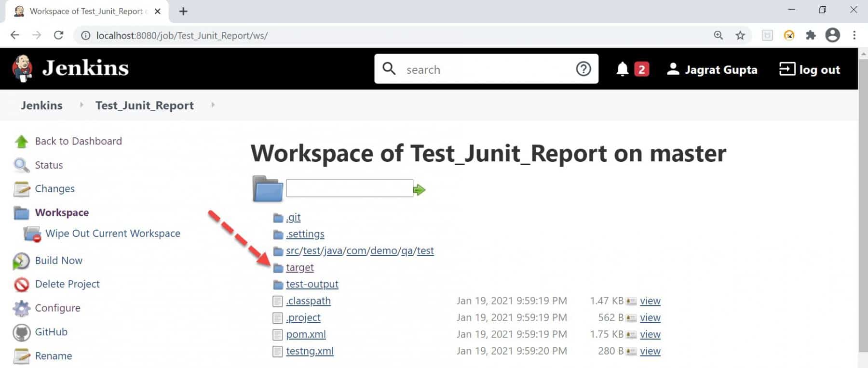The width and height of the screenshot is (868, 368).
Task: Open the .project file
Action: [303, 318]
